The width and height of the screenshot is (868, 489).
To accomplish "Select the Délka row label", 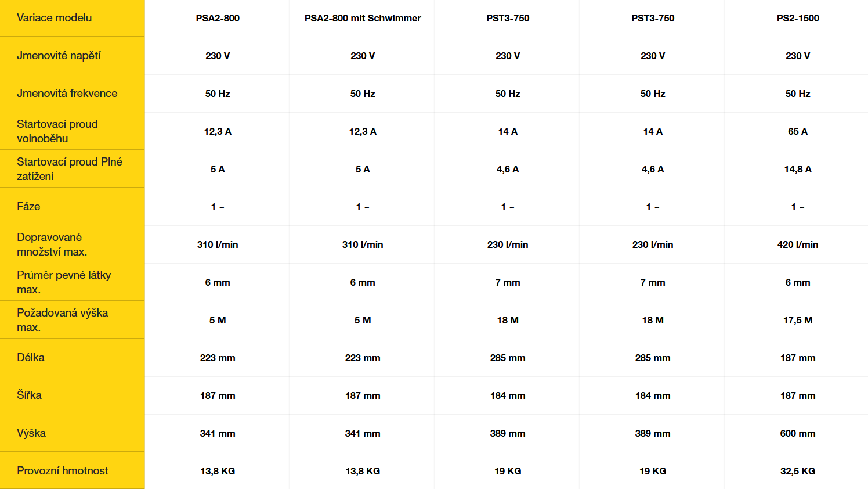I will tap(31, 358).
